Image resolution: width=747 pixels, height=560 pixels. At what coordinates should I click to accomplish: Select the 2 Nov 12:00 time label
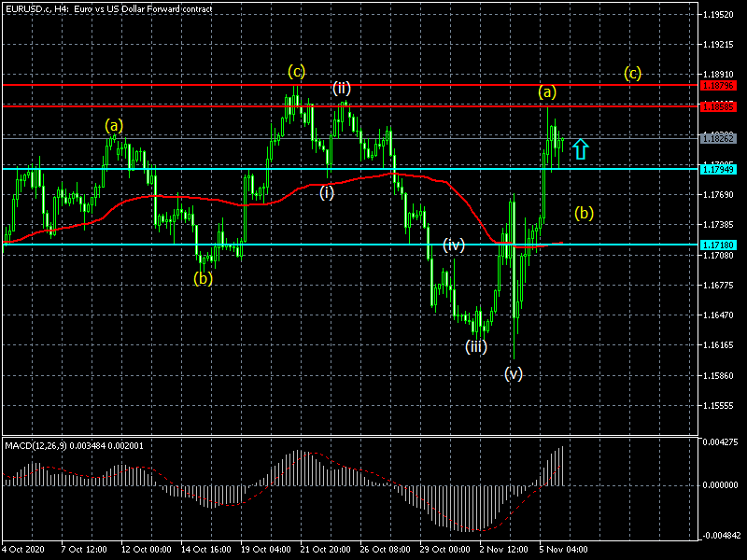[501, 550]
